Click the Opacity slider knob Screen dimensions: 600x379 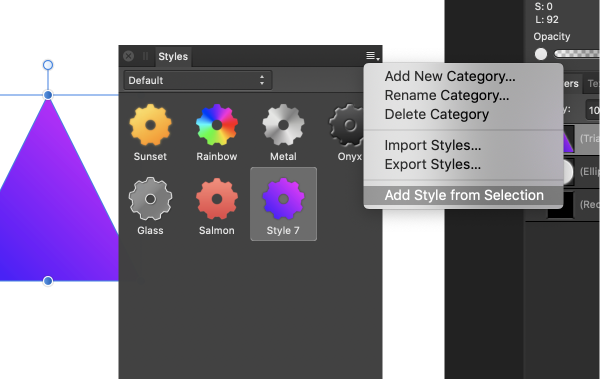coord(541,54)
